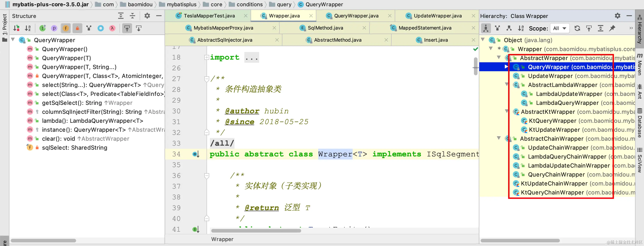Toggle Sort Alphabetically in Structure toolbar

point(28,28)
